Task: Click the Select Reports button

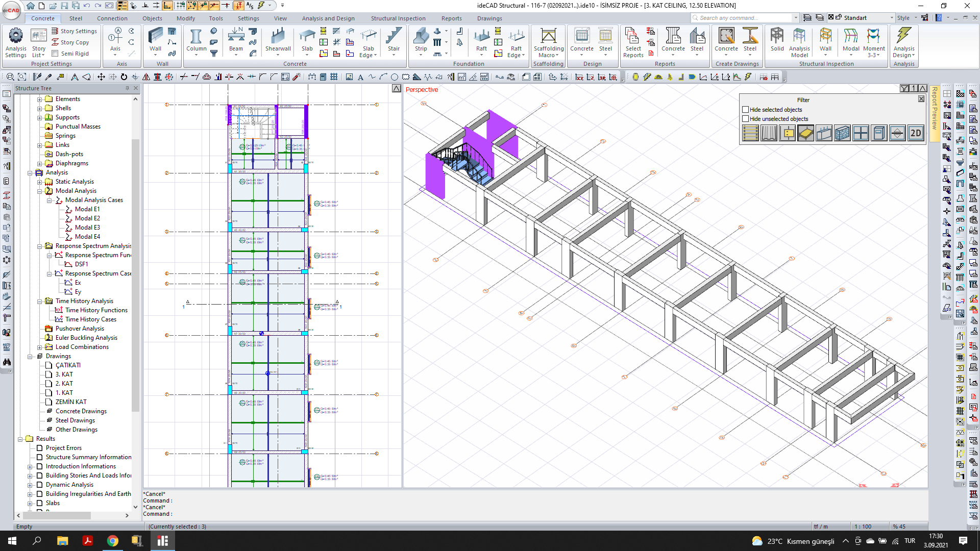Action: pyautogui.click(x=633, y=43)
